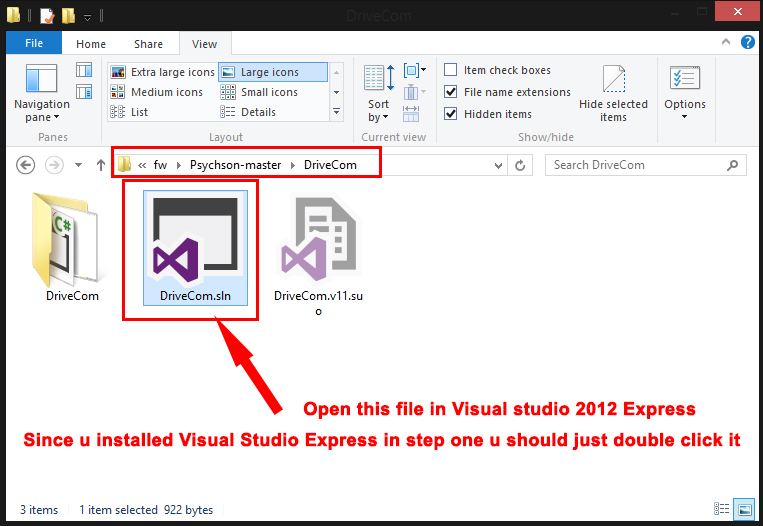The height and width of the screenshot is (526, 763).
Task: Click New folder quick access icon
Action: (69, 15)
